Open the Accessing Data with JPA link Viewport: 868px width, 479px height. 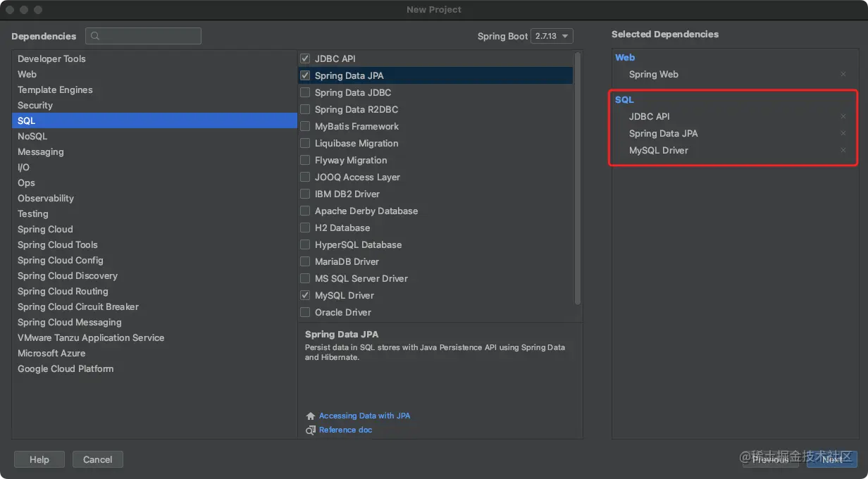(x=364, y=416)
